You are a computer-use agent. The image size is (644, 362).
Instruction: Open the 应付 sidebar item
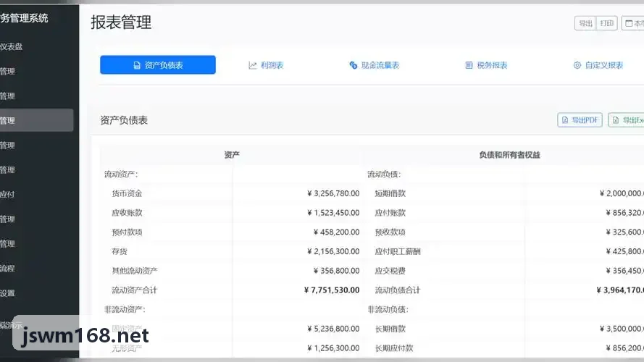click(x=7, y=195)
